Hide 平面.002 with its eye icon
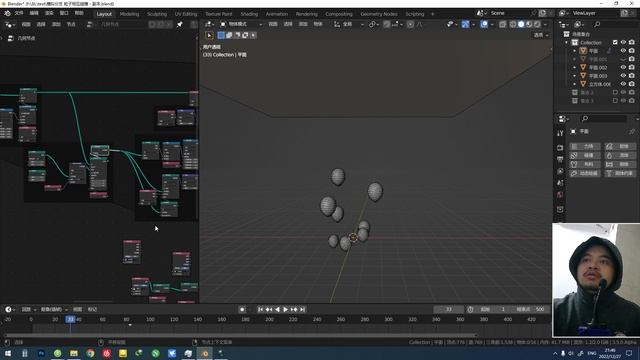Image resolution: width=640 pixels, height=360 pixels. (x=623, y=67)
